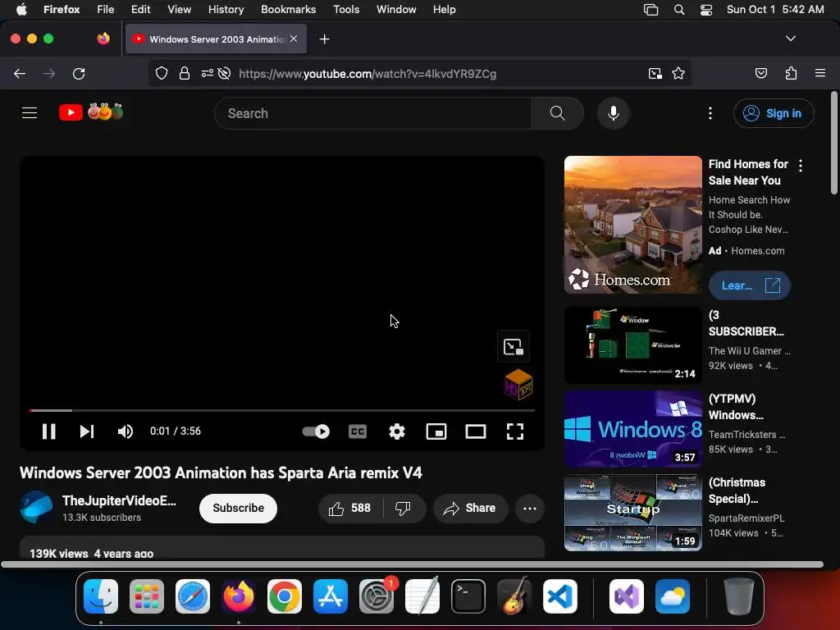The image size is (840, 630).
Task: View site security lock info
Action: tap(185, 73)
